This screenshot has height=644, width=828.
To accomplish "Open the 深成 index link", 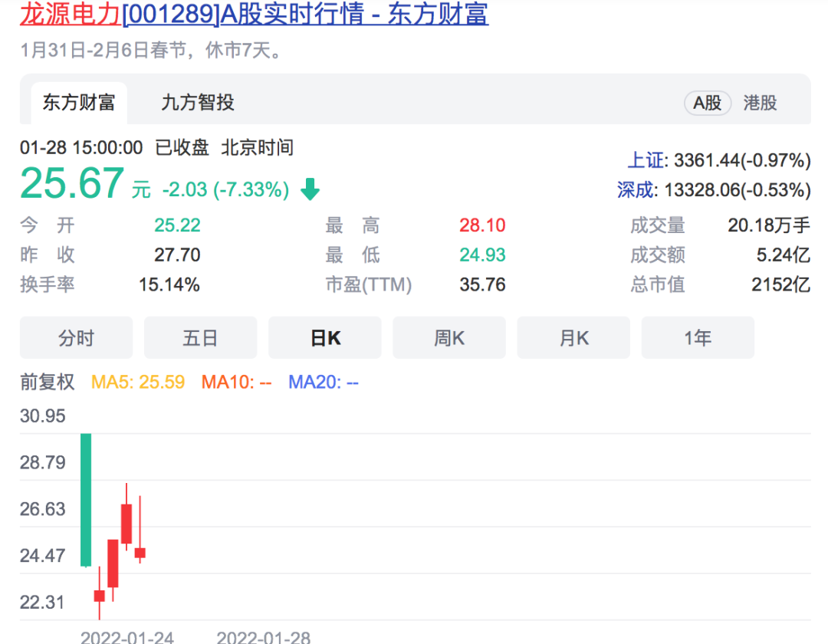I will (x=636, y=189).
